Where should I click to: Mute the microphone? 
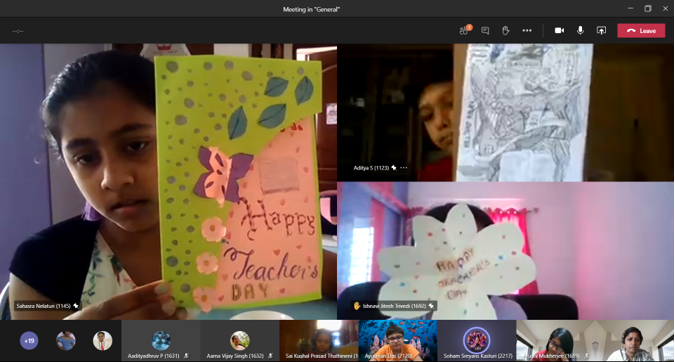(580, 30)
